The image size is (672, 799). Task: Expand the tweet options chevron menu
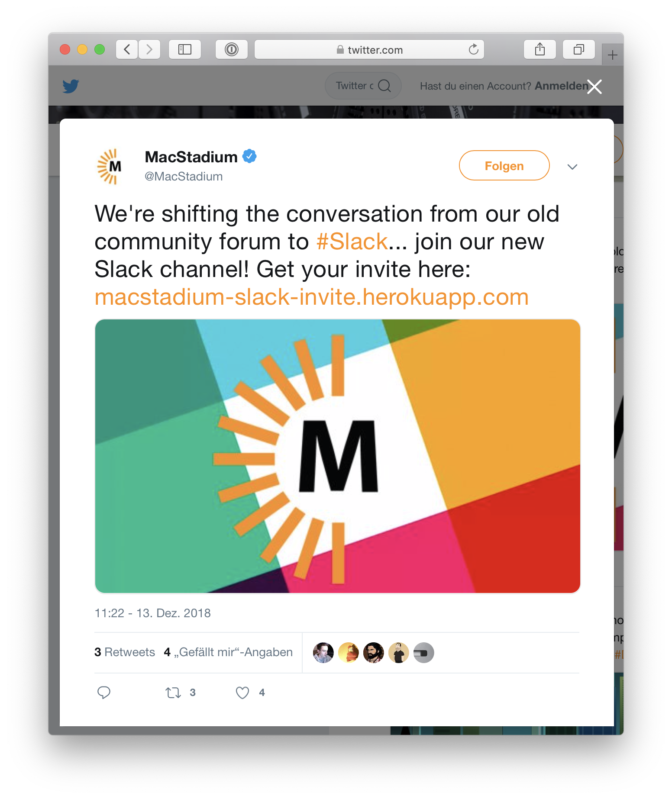coord(572,167)
